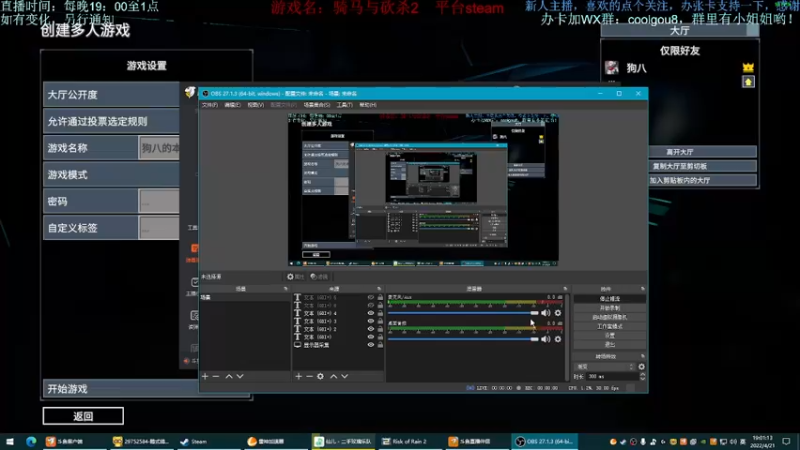Open the Help (帮助) menu in OBS
The image size is (800, 450).
coord(368,105)
